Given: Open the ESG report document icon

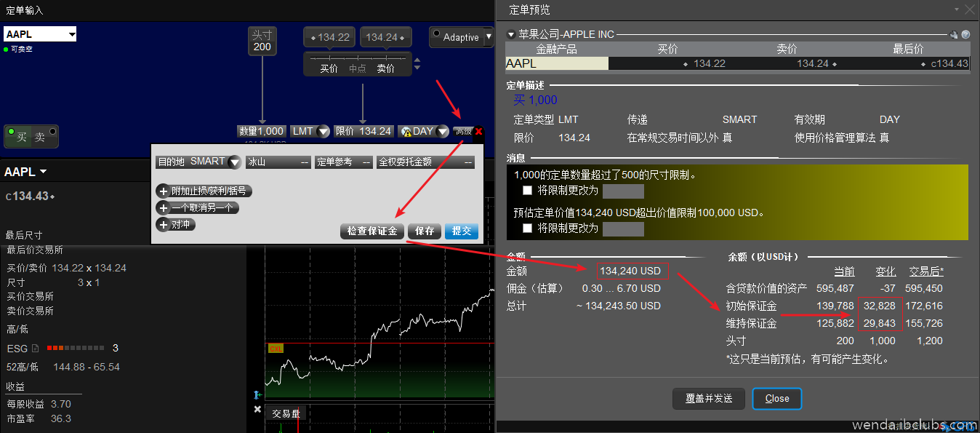Looking at the screenshot, I should click(x=35, y=349).
